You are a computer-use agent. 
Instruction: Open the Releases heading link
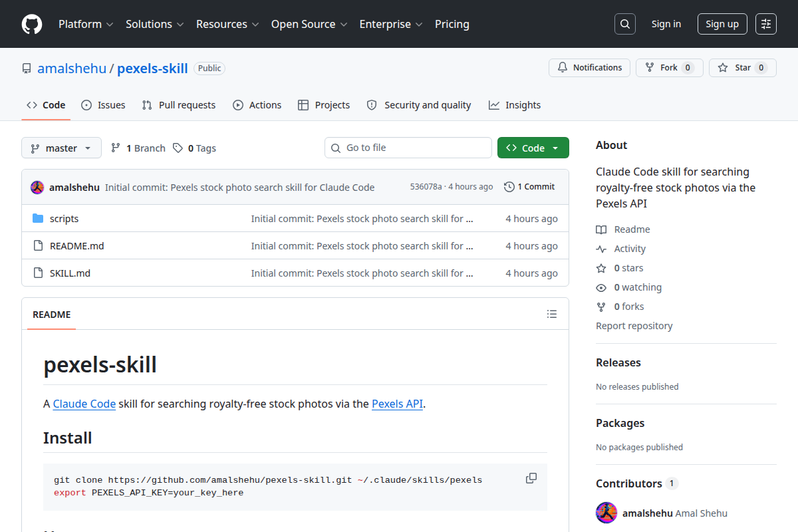(x=618, y=362)
